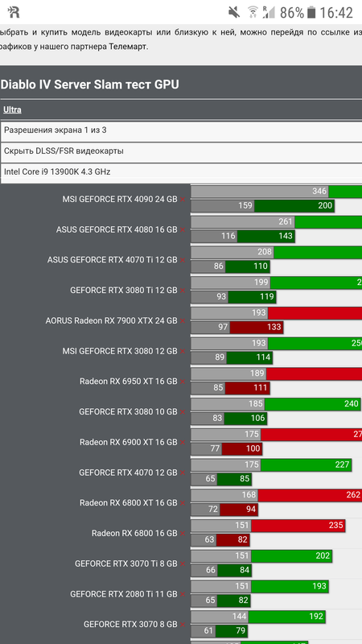The image size is (362, 644).
Task: Select the Radeon RX 6950 XT 16 GB label
Action: 129,382
